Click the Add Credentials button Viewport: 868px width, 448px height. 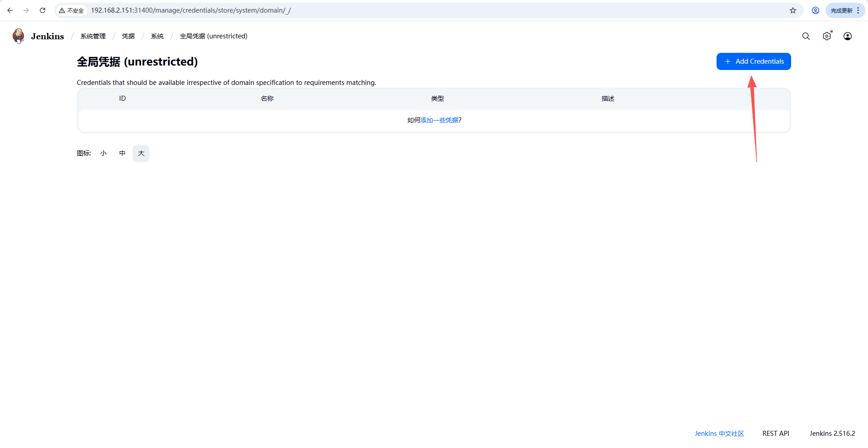pyautogui.click(x=754, y=61)
